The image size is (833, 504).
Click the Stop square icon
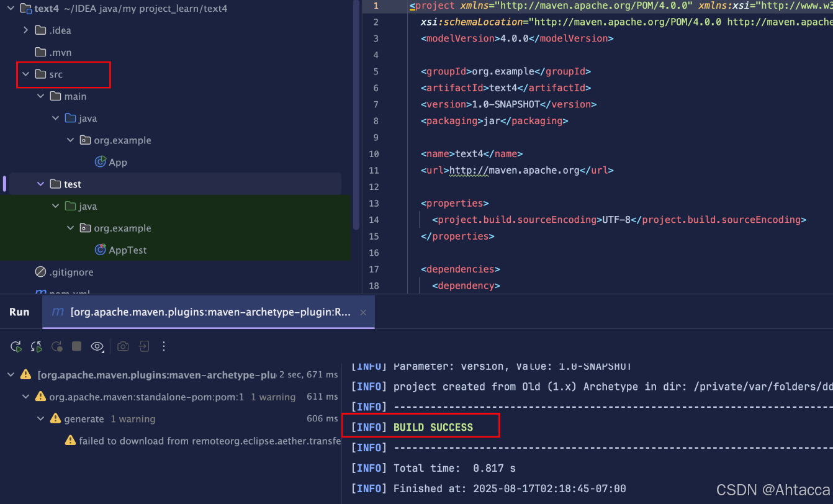[x=76, y=346]
